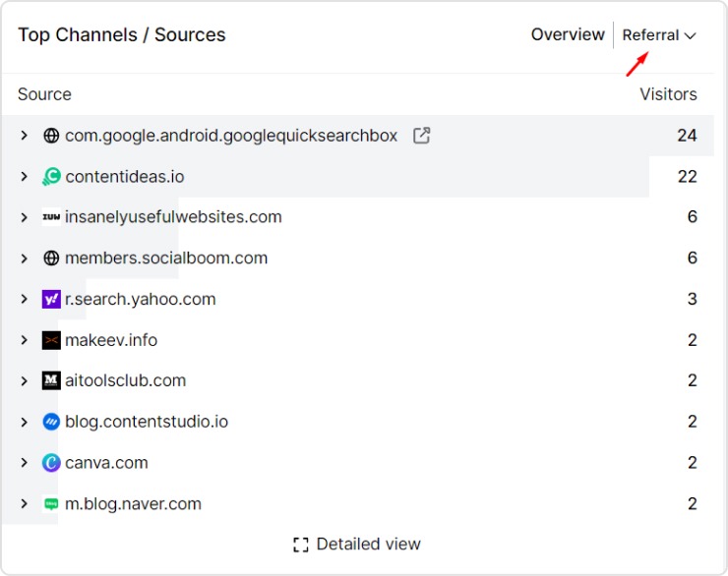This screenshot has width=728, height=576.
Task: Open the Detailed view
Action: coord(357,544)
